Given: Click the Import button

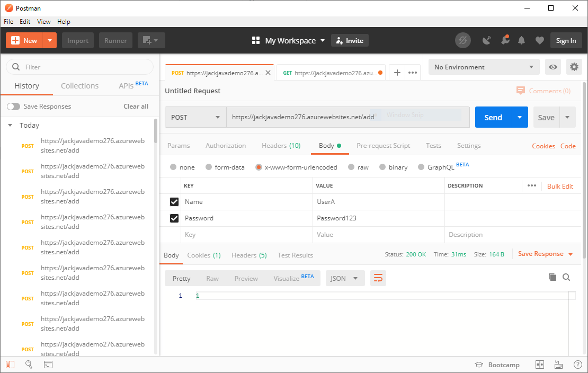Looking at the screenshot, I should pos(78,40).
